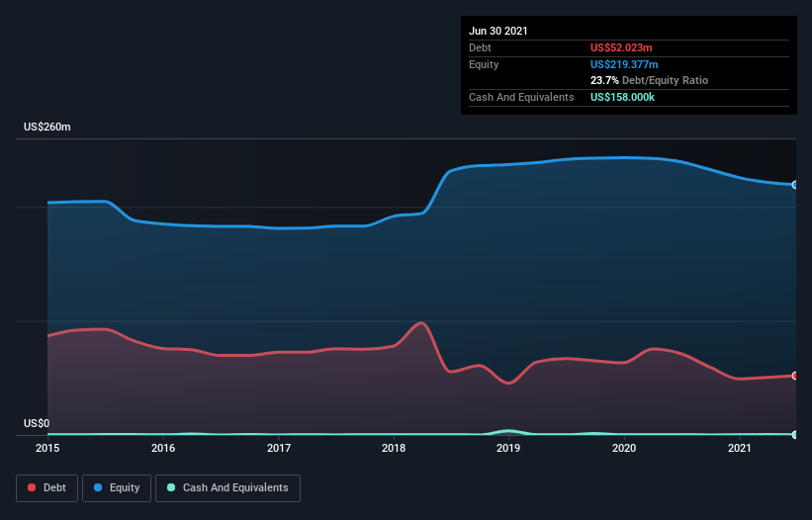Click the US$219.377m equity value

click(624, 64)
